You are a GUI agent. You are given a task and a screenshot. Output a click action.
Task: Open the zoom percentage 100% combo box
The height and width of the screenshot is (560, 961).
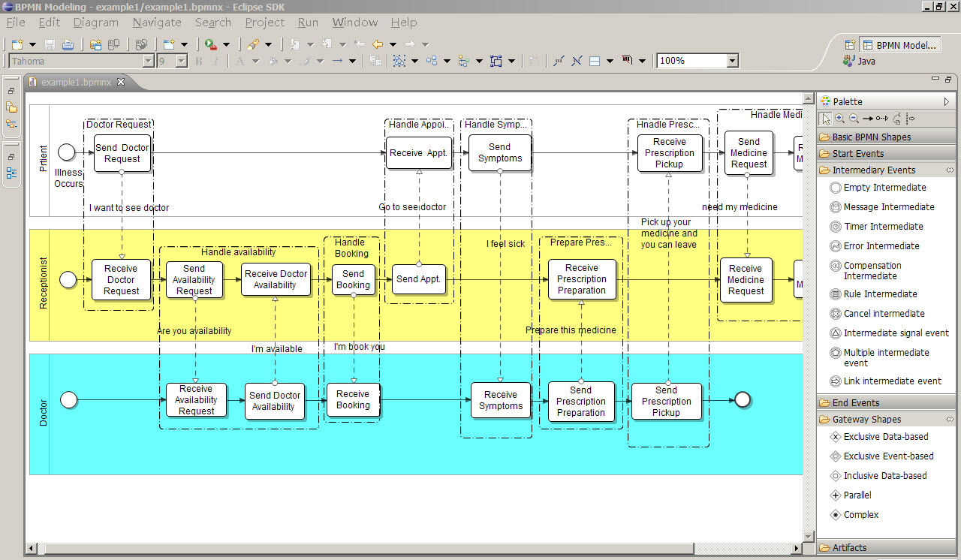[697, 61]
